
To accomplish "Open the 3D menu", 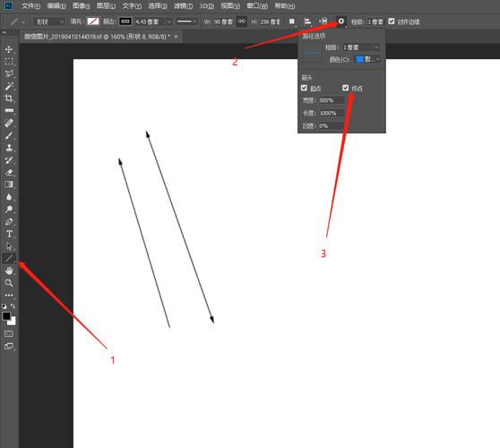I will point(207,5).
